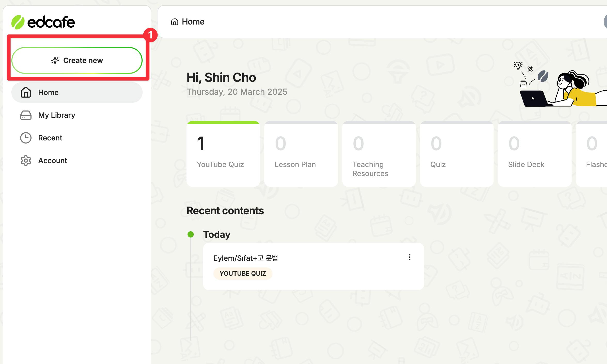Image resolution: width=607 pixels, height=364 pixels.
Task: Click the edcafe leaf logo
Action: coord(18,22)
